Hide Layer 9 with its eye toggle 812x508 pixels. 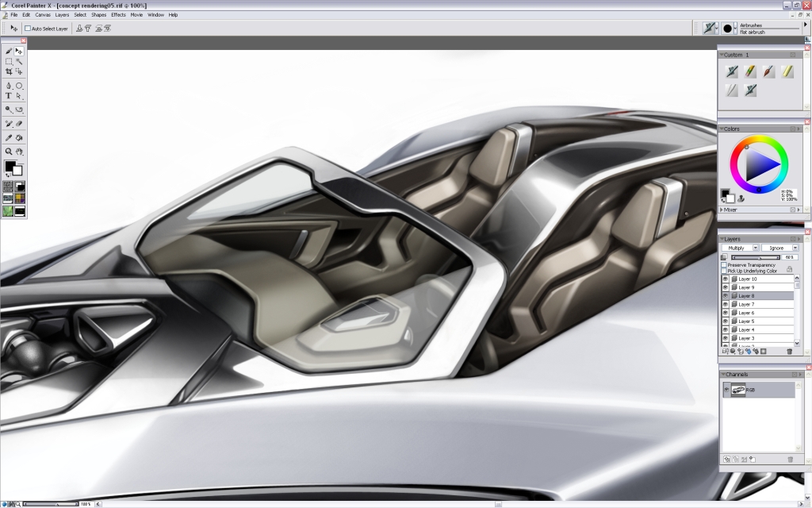click(x=725, y=287)
